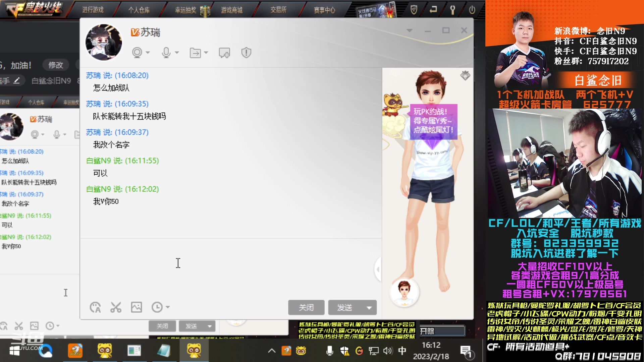Click the add to group chat icon

coord(224,53)
